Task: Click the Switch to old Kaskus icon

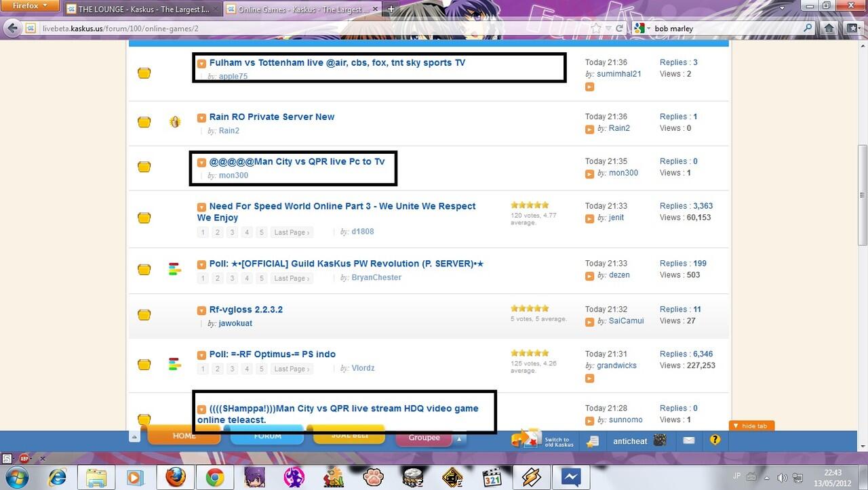Action: (x=526, y=439)
